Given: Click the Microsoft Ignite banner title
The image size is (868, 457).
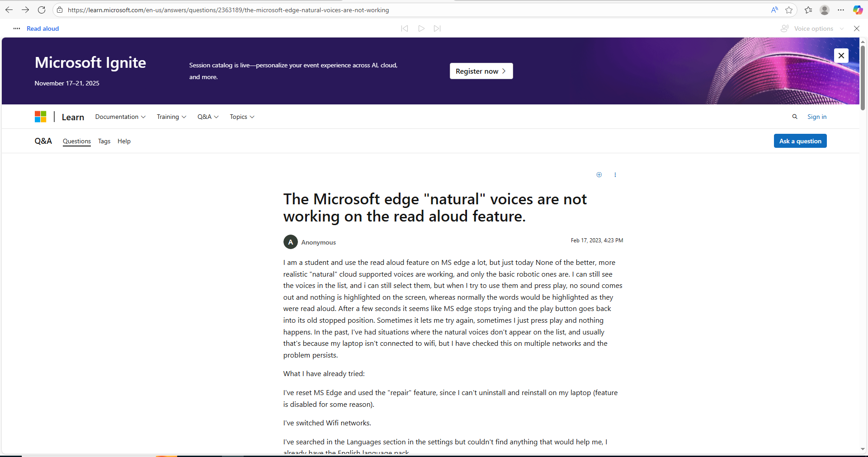Looking at the screenshot, I should [x=90, y=62].
